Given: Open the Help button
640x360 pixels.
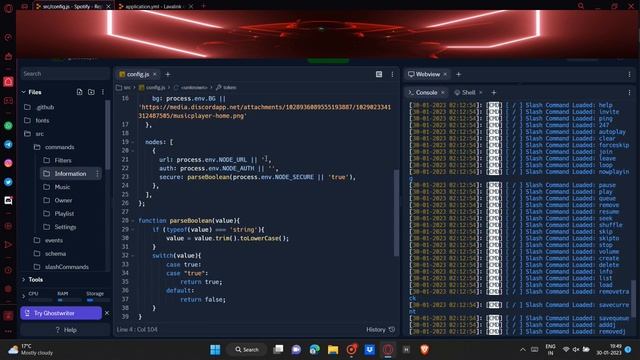Looking at the screenshot, I should point(65,330).
